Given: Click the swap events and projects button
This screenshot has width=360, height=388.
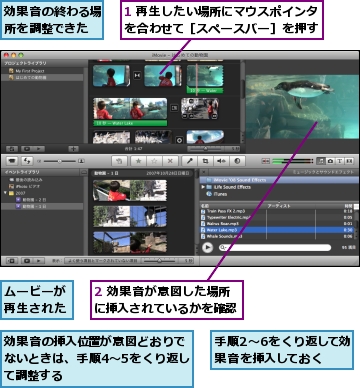Looking at the screenshot, I should (27, 161).
